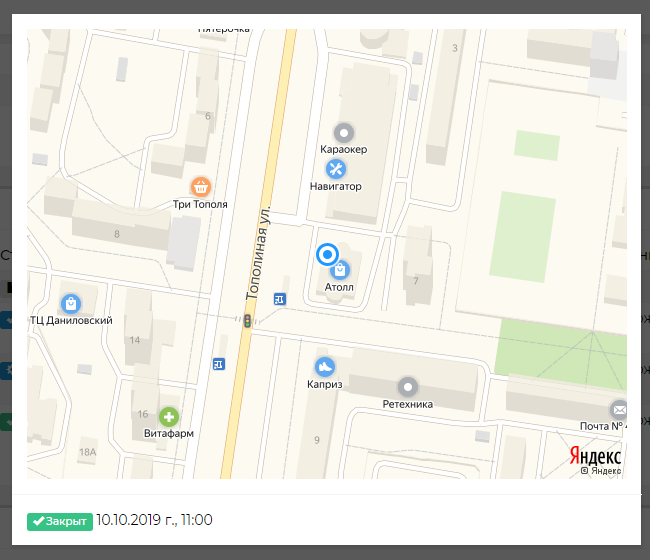Click the Почта mail envelope icon
Image resolution: width=650 pixels, height=560 pixels.
click(x=619, y=410)
